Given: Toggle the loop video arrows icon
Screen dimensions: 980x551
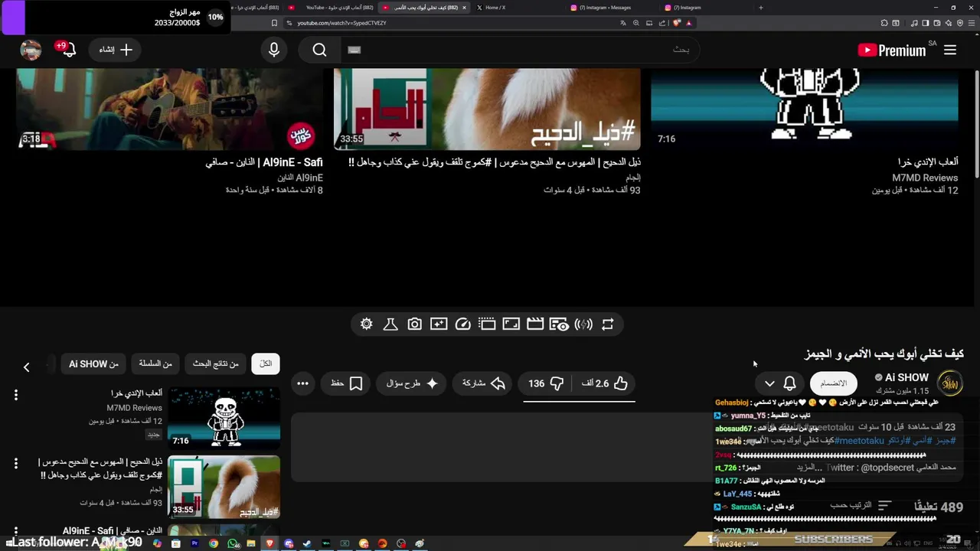Looking at the screenshot, I should pyautogui.click(x=607, y=324).
